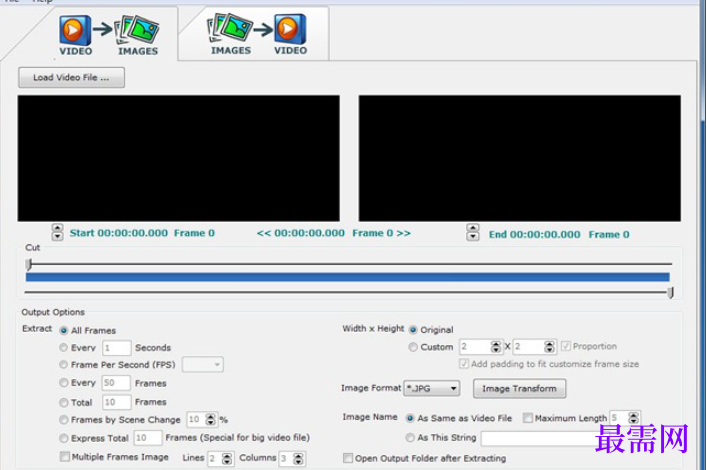Click the Lines count stepper

[x=227, y=459]
